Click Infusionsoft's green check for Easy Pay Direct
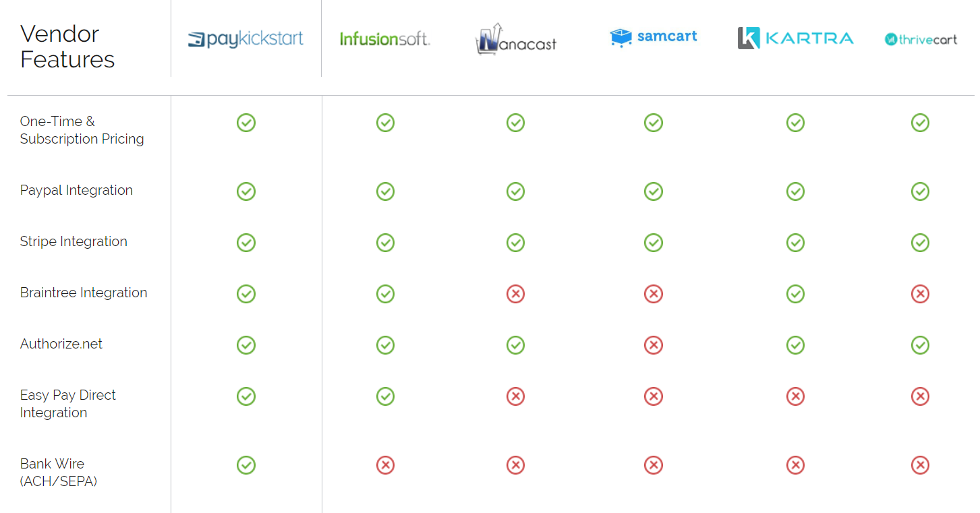This screenshot has width=980, height=513. click(385, 396)
